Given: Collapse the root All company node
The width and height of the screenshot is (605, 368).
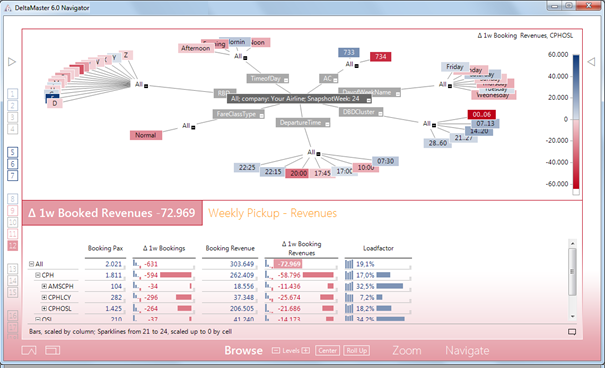Looking at the screenshot, I should pyautogui.click(x=369, y=100).
